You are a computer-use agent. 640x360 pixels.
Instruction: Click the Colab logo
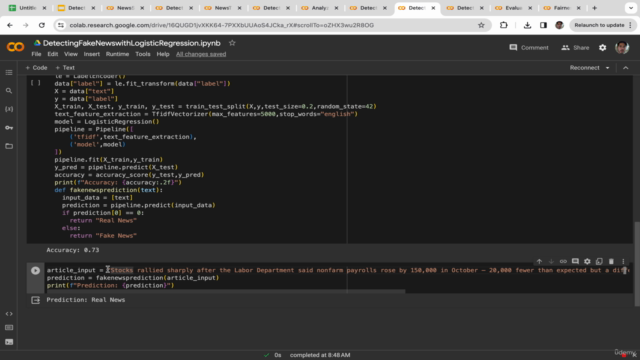pyautogui.click(x=15, y=47)
